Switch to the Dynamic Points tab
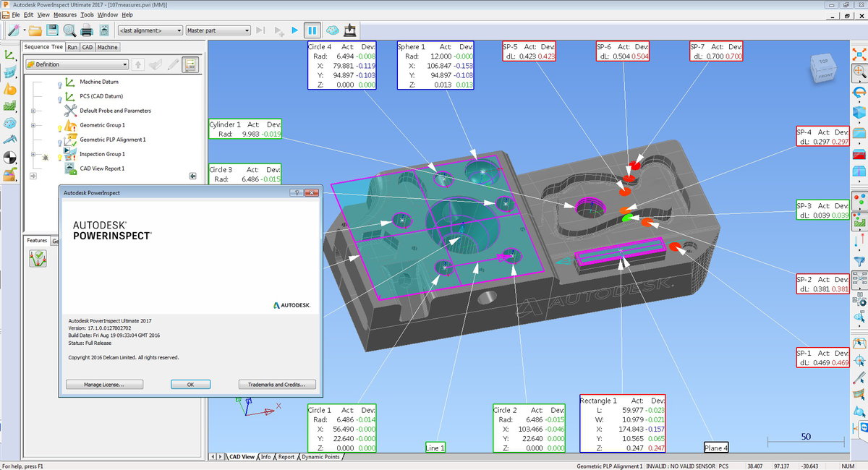Screen dimensions: 868x470 pyautogui.click(x=320, y=457)
